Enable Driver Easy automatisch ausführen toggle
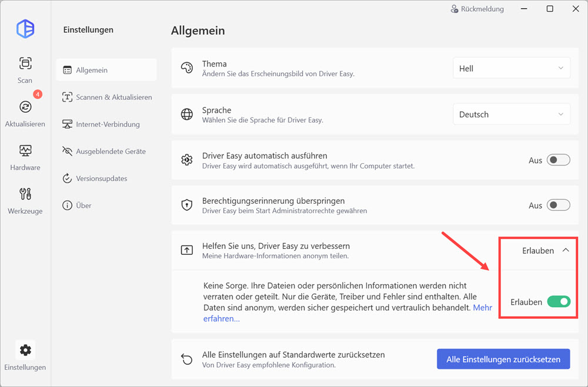This screenshot has height=387, width=588. (x=558, y=160)
